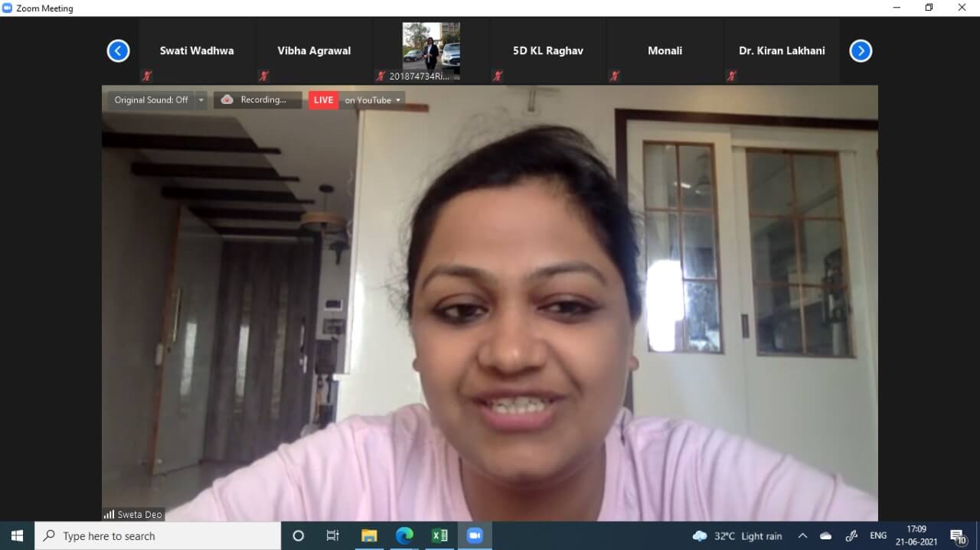Image resolution: width=980 pixels, height=550 pixels.
Task: Select Swati Wadhwa's participant tile
Action: pos(197,51)
